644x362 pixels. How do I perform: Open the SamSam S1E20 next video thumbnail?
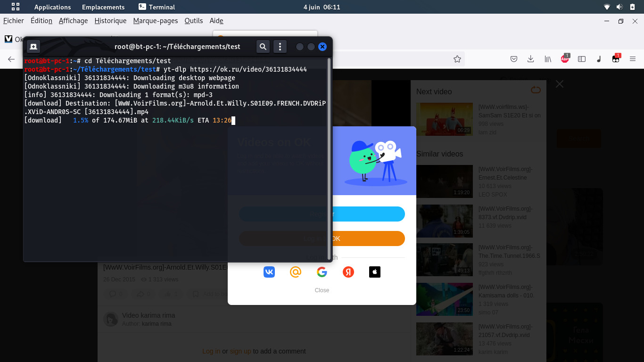445,119
